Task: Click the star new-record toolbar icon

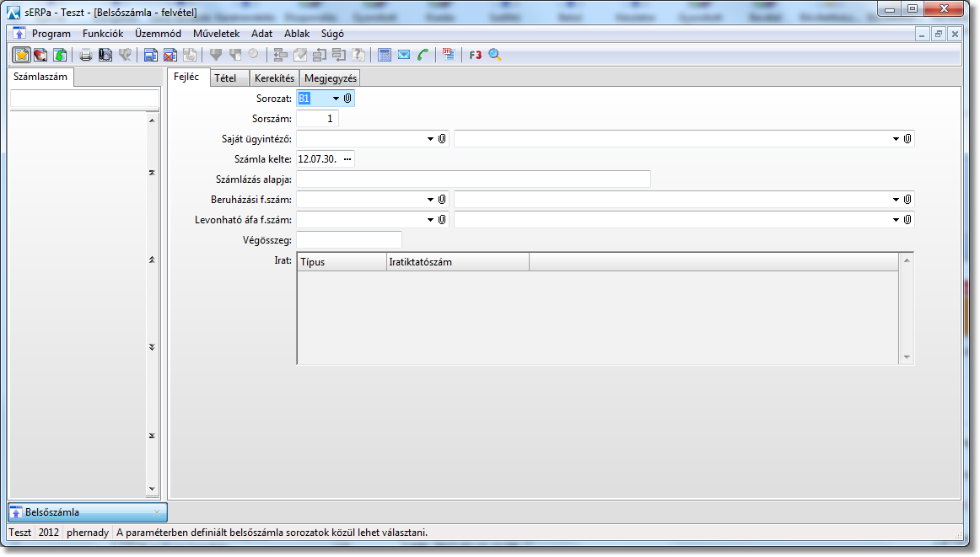Action: (21, 55)
